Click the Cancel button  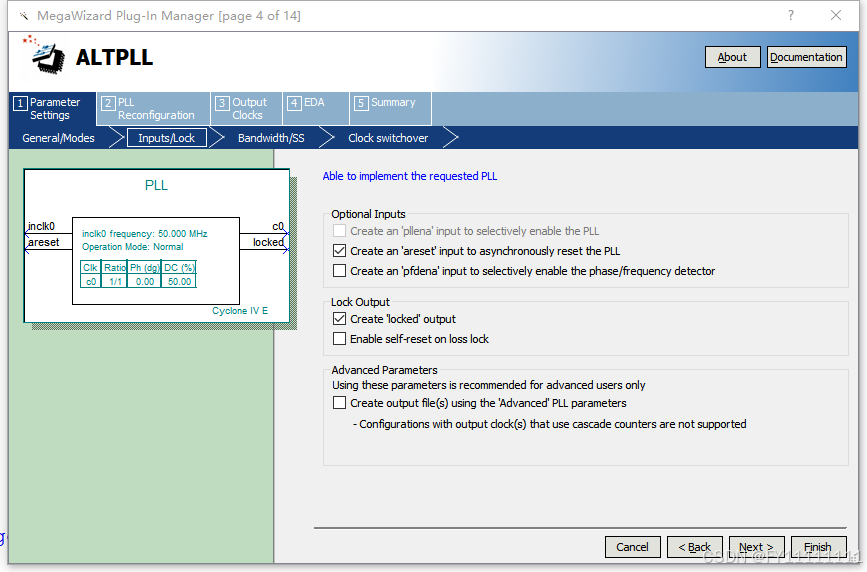(x=633, y=547)
